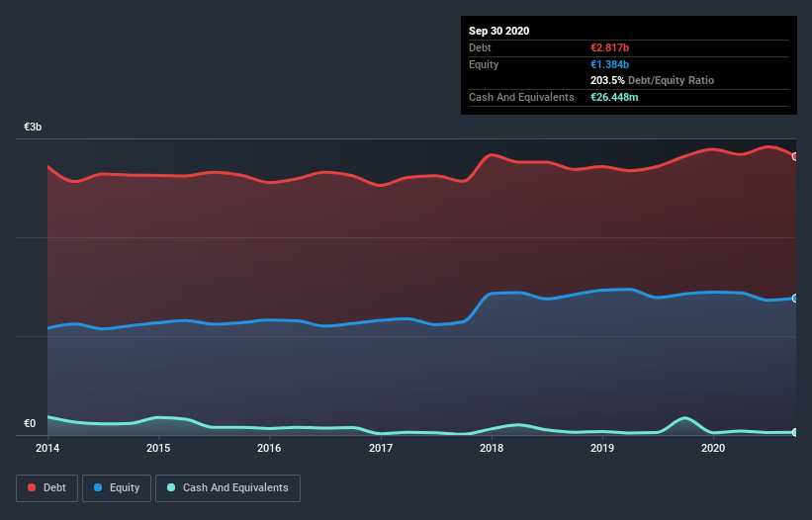Viewport: 812px width, 520px height.
Task: Click the €26.448m cash value
Action: click(x=614, y=97)
